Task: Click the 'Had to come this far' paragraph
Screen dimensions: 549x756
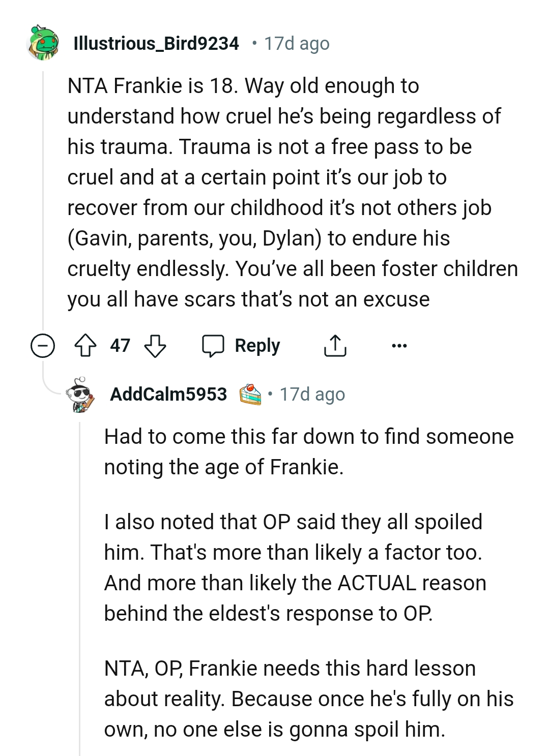Action: (x=308, y=451)
